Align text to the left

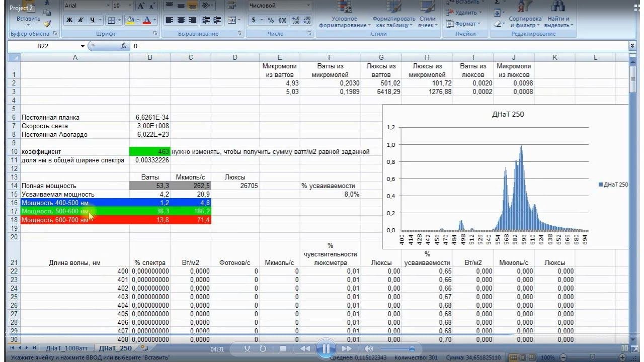point(170,20)
